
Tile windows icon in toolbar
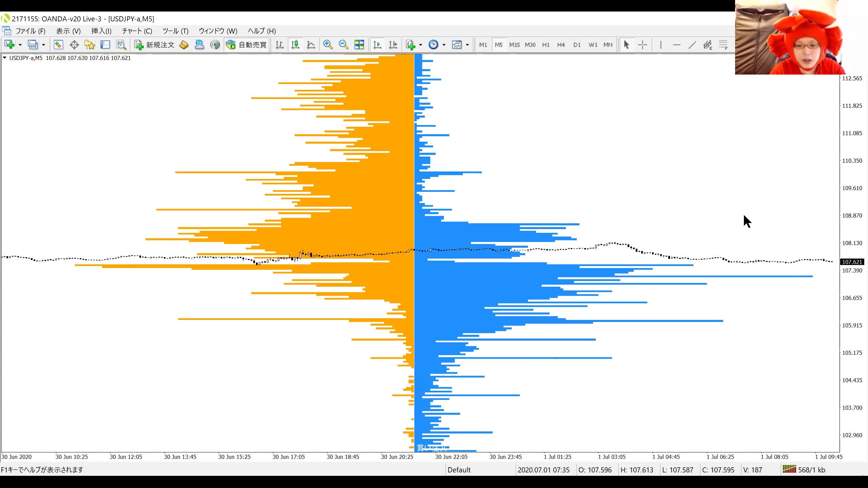tap(359, 45)
